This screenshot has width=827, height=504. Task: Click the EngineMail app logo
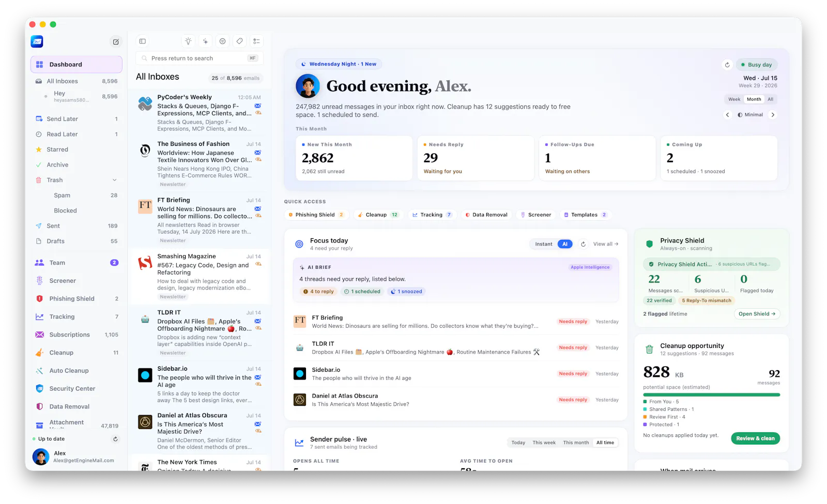coord(37,41)
